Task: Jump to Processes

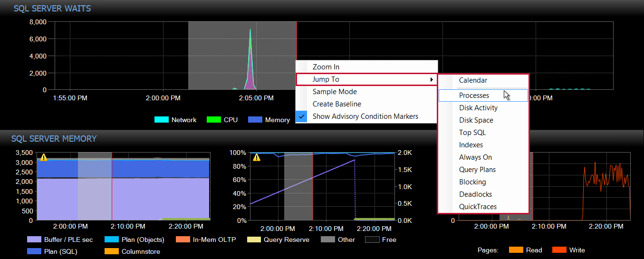Action: pos(483,96)
